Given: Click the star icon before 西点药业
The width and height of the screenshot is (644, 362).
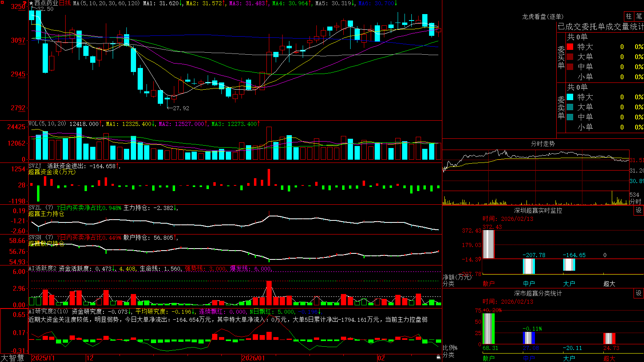Looking at the screenshot, I should (x=31, y=3).
